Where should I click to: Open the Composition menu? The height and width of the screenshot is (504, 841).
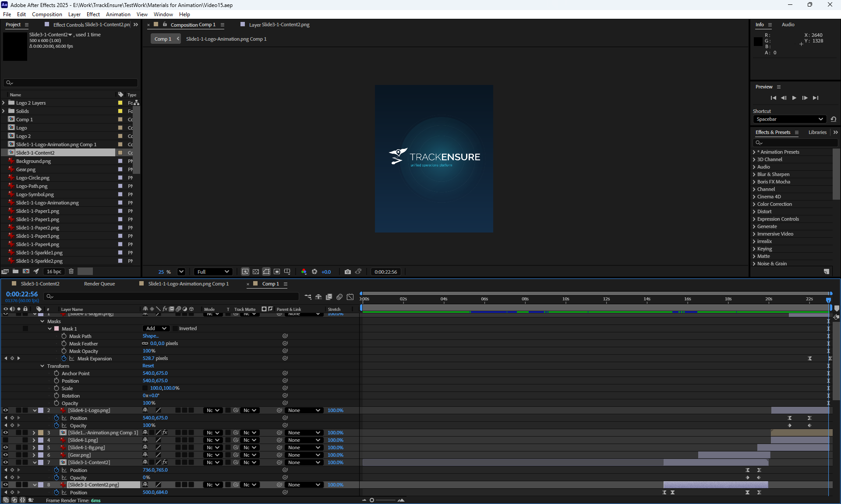click(x=47, y=14)
